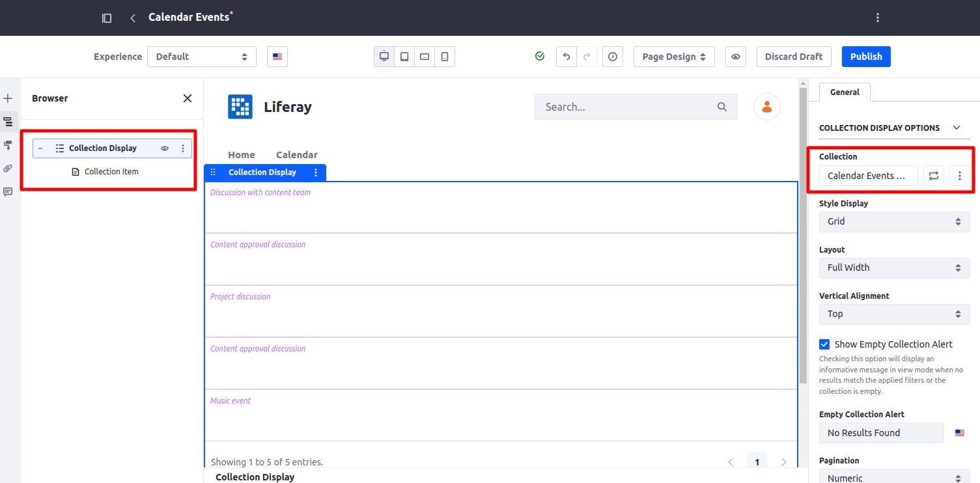Click the Publish button
Image resolution: width=980 pixels, height=483 pixels.
pos(866,57)
